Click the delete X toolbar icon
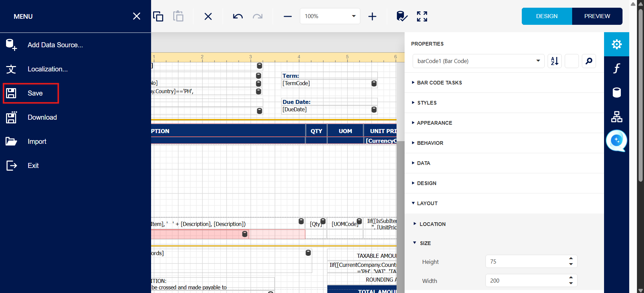644x293 pixels. point(208,16)
